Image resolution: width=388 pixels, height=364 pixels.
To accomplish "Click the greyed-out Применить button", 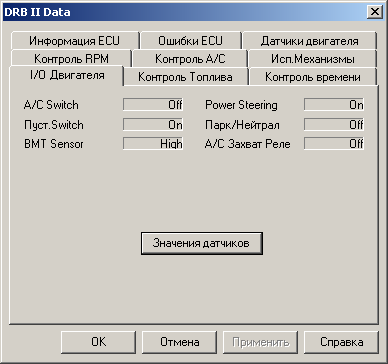I will [260, 342].
